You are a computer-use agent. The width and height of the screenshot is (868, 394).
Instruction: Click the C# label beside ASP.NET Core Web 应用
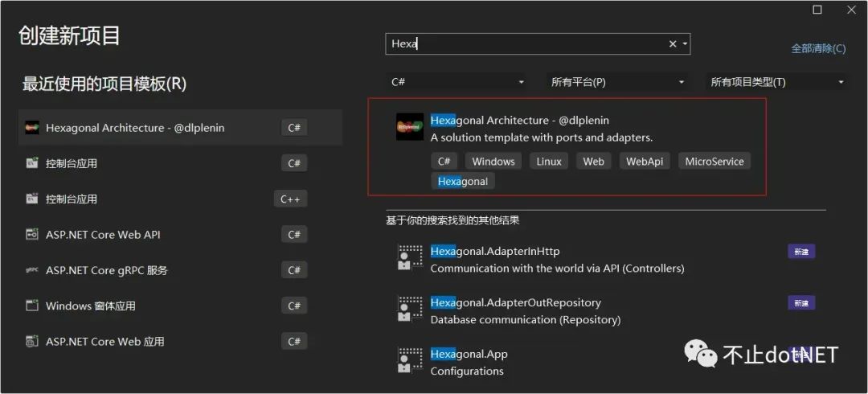(294, 342)
